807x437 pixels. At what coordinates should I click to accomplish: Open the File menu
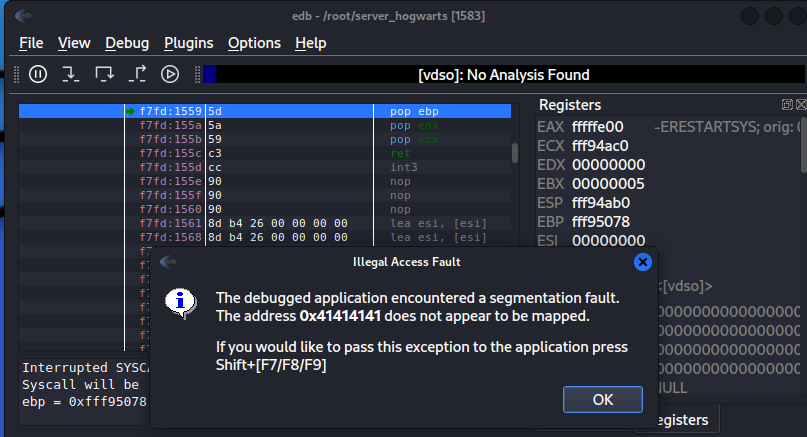pos(31,43)
